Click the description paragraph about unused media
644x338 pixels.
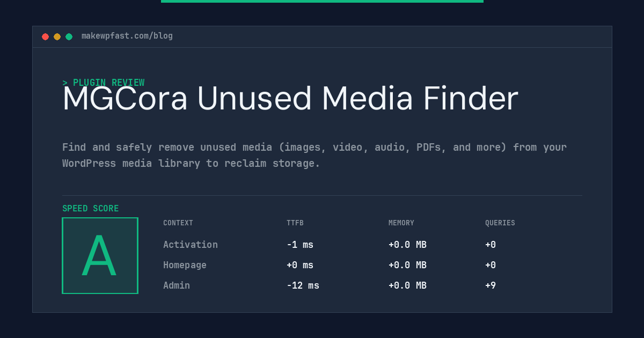(314, 155)
